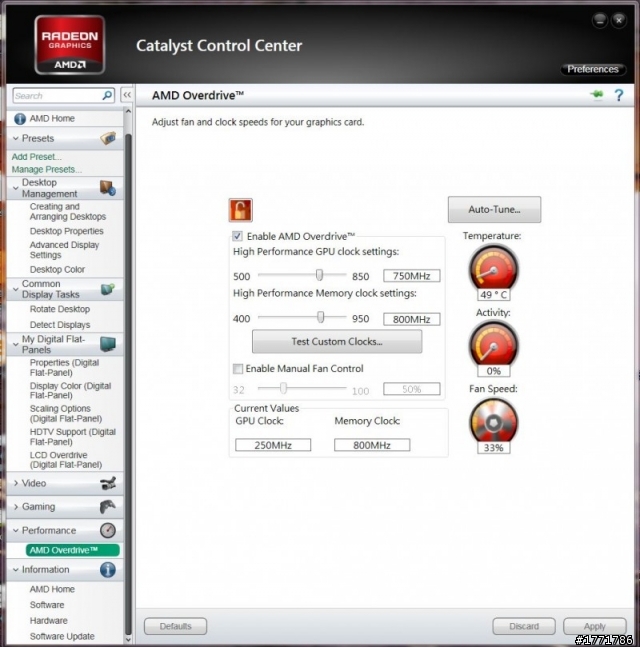Uncheck Enable AMD Overdrive checkbox
Image resolution: width=640 pixels, height=648 pixels.
[237, 236]
